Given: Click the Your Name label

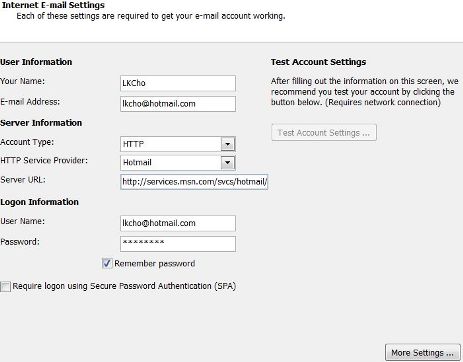Looking at the screenshot, I should point(22,81).
